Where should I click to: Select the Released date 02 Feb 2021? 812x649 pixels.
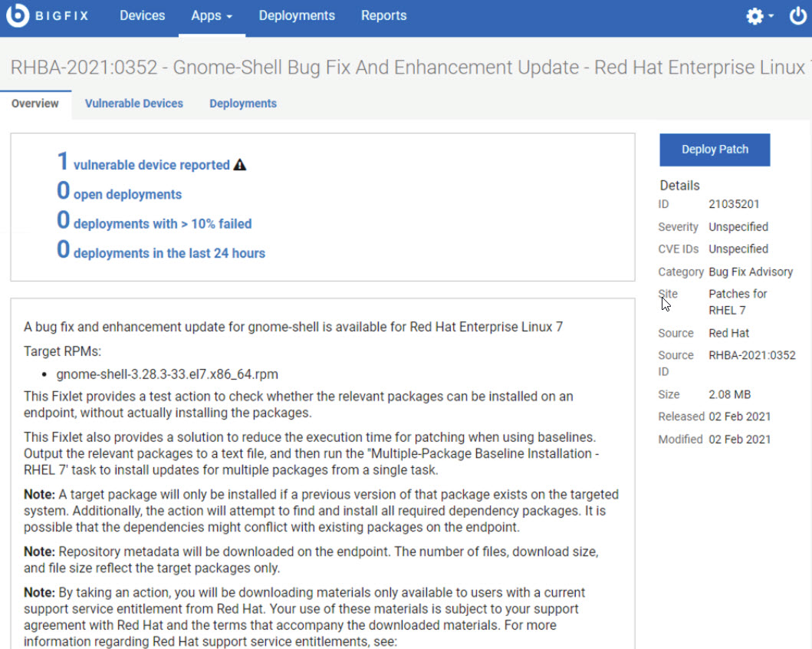[739, 417]
